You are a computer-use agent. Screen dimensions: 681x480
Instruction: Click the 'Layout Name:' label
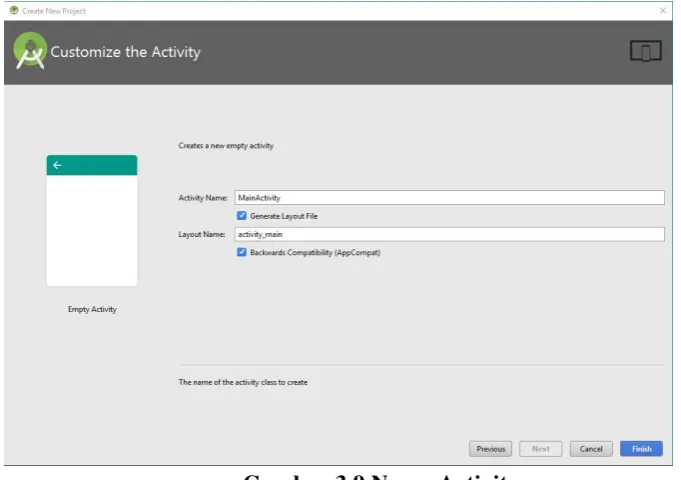point(202,234)
